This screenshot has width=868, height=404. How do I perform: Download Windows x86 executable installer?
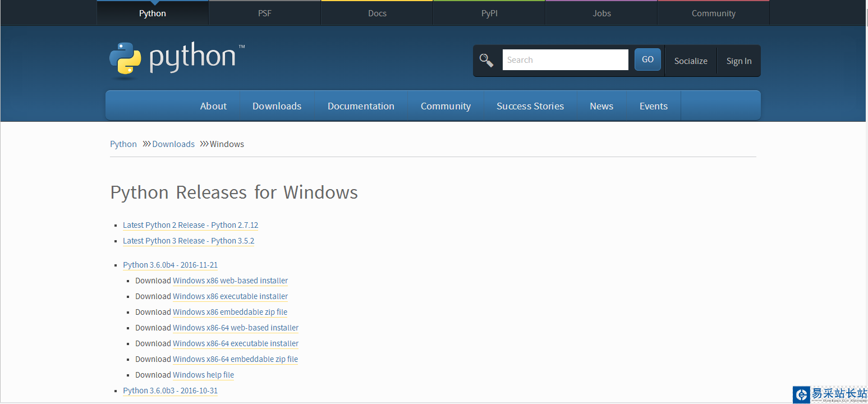click(231, 296)
